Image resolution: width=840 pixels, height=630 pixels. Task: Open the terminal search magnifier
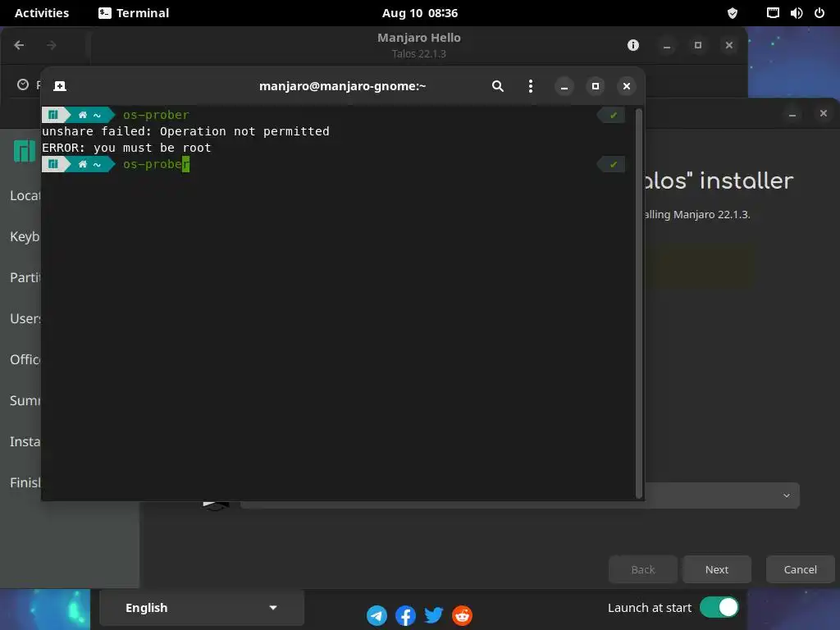pyautogui.click(x=498, y=86)
